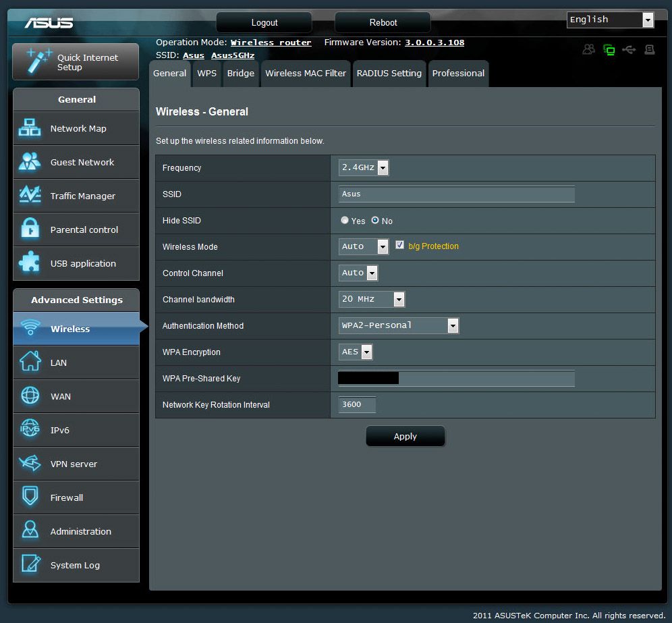Screen dimensions: 672x623
Task: Open Guest Network via its people icon
Action: tap(30, 162)
